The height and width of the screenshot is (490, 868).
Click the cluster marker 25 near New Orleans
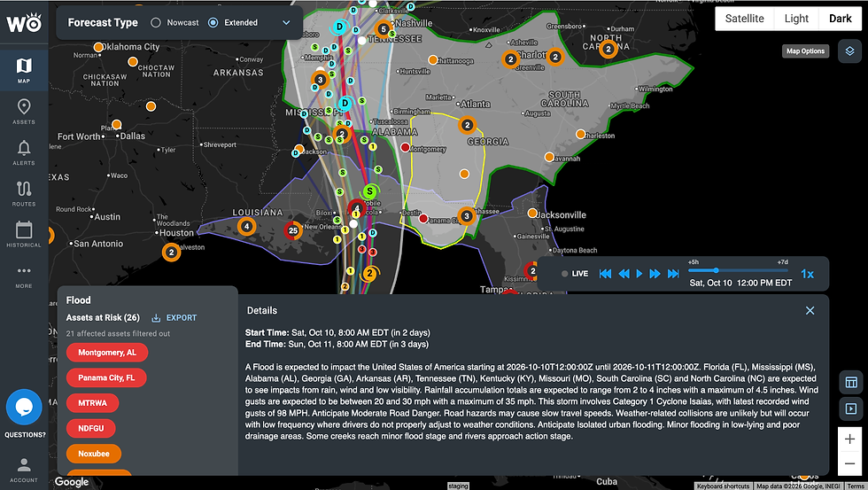point(293,230)
